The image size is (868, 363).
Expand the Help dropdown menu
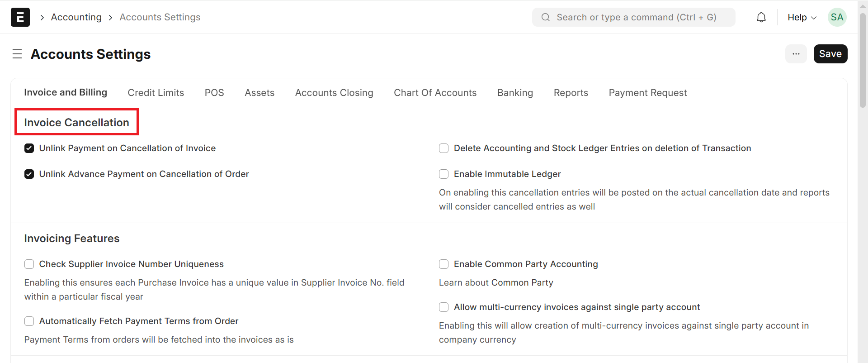(802, 17)
